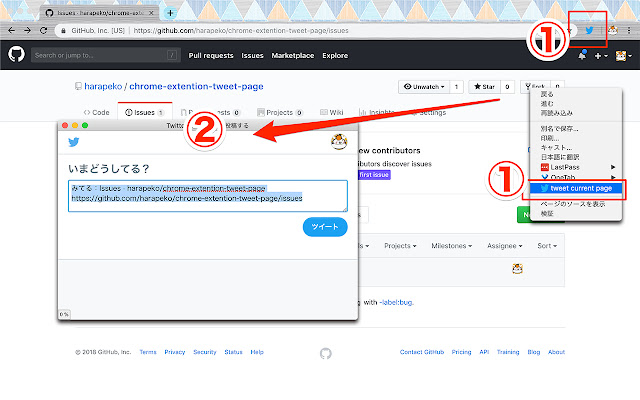Open GitHub notifications bell
This screenshot has width=640, height=400.
[582, 56]
